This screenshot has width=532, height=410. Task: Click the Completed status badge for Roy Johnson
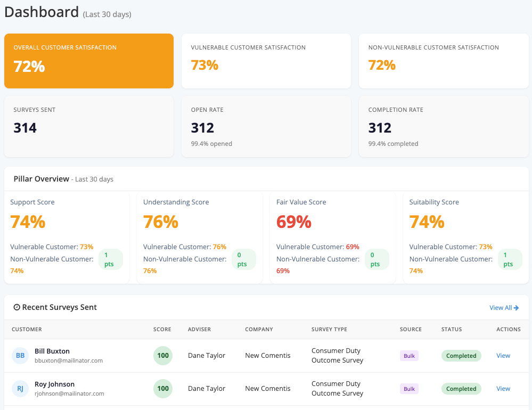coord(461,389)
